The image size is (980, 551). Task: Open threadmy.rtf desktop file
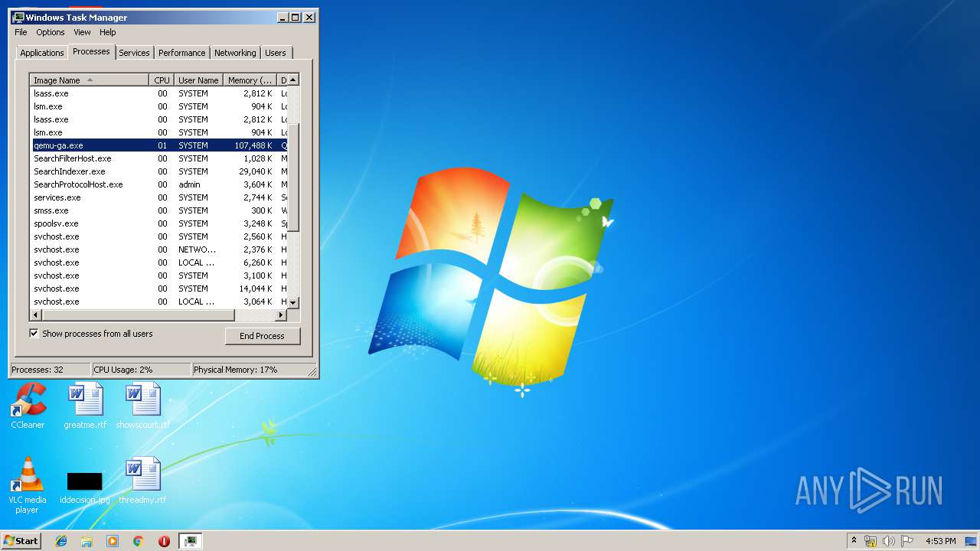coord(142,480)
